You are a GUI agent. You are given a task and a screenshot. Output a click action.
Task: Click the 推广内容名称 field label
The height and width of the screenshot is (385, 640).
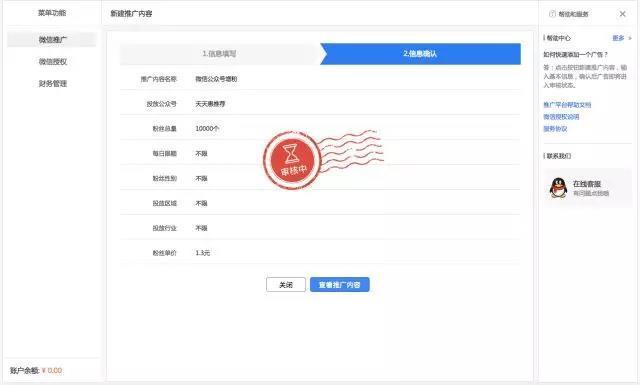pos(158,79)
